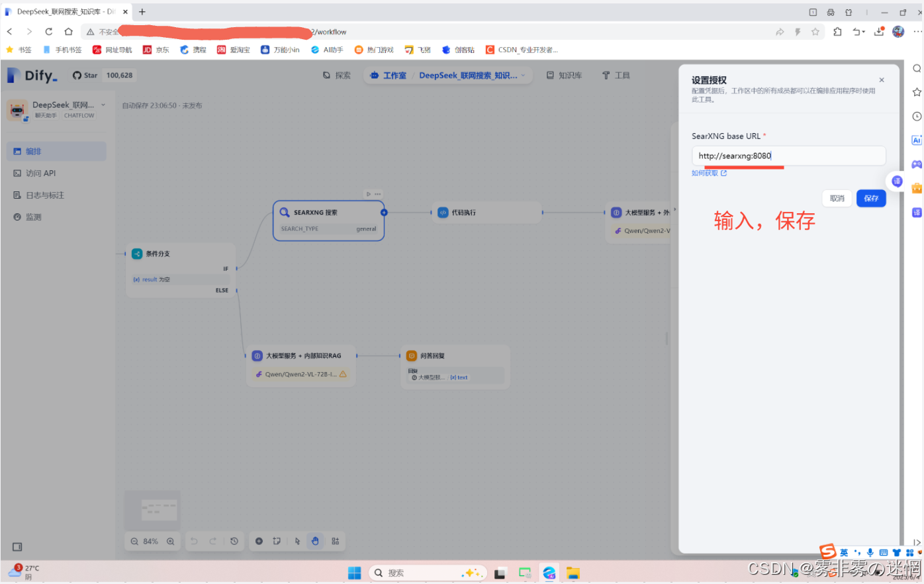Go to browser home page
Viewport: 924px width, 584px height.
coord(68,31)
